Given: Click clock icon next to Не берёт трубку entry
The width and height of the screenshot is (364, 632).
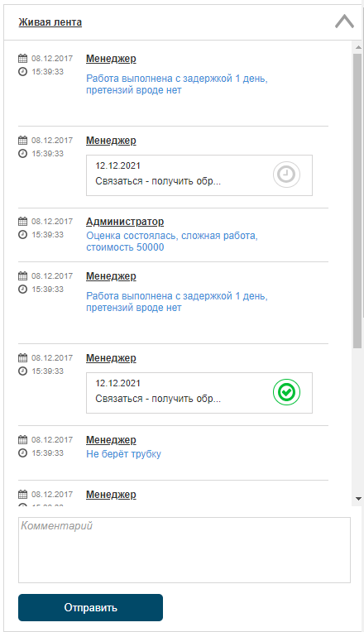Looking at the screenshot, I should click(x=23, y=452).
